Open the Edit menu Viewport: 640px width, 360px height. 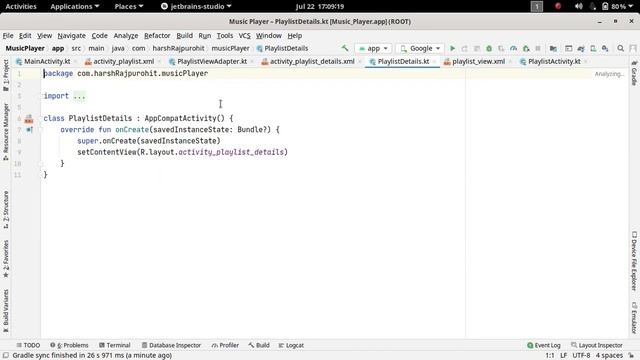coord(25,36)
